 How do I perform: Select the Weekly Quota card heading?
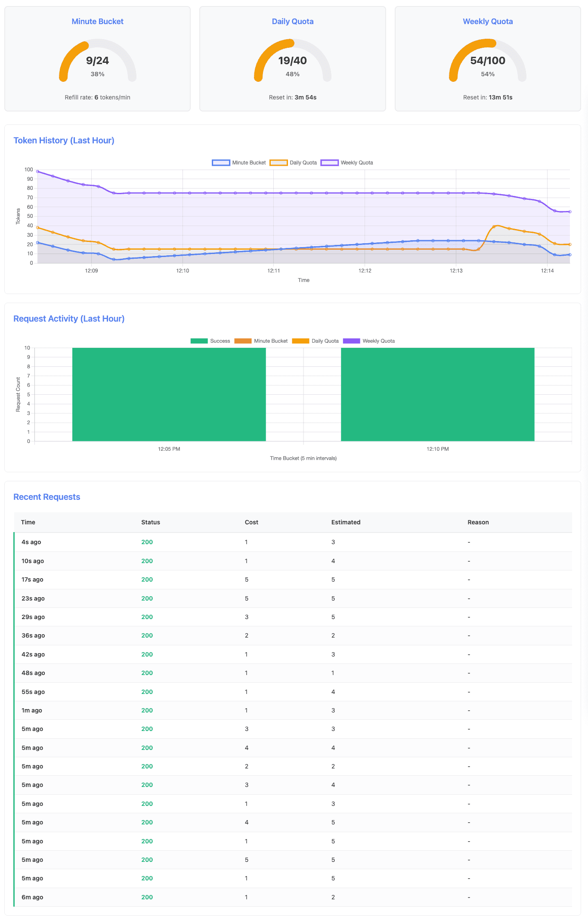coord(488,22)
